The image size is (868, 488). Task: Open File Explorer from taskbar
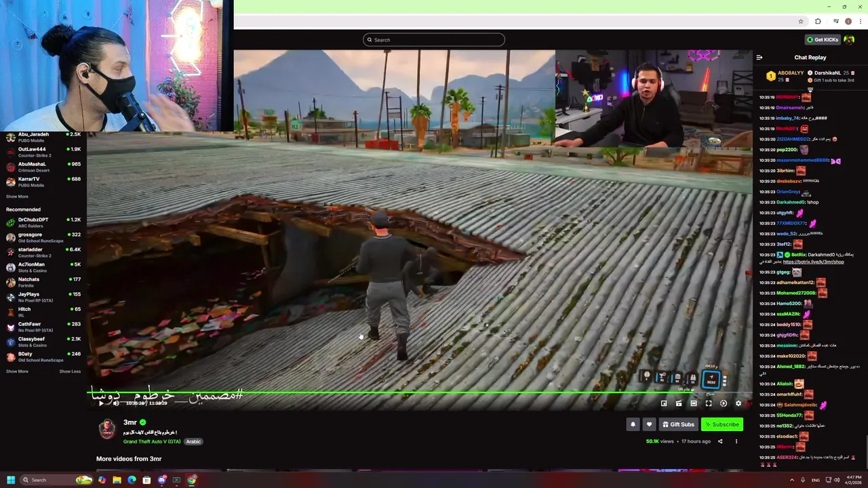point(117,480)
